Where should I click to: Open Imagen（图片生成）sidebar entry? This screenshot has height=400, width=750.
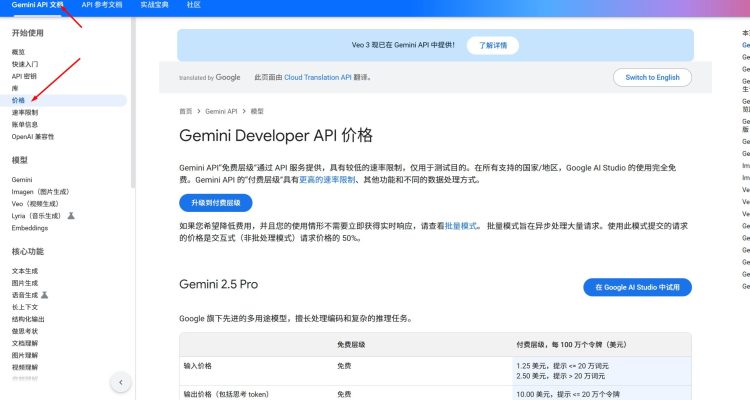click(40, 192)
